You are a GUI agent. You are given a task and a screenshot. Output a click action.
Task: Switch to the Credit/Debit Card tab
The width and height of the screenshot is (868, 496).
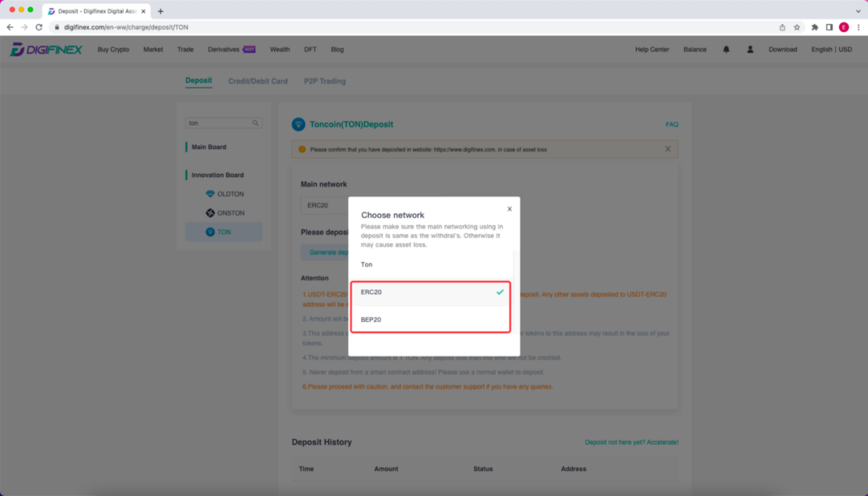tap(258, 81)
